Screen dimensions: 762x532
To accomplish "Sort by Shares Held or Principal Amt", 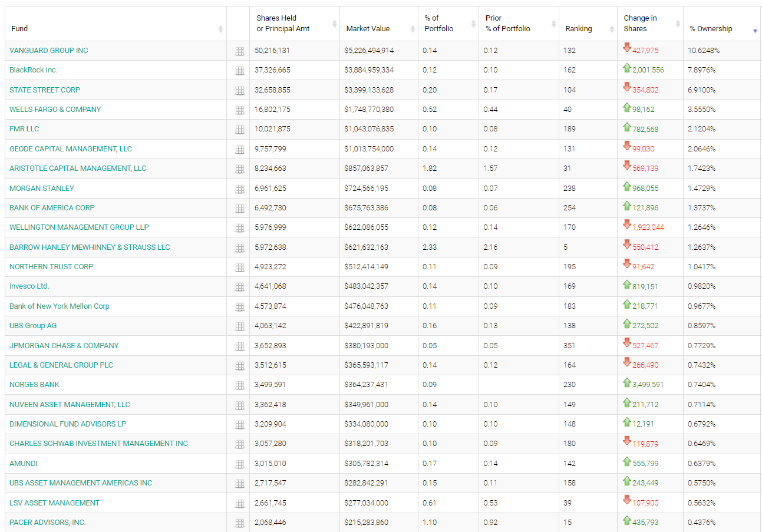I will pos(295,24).
